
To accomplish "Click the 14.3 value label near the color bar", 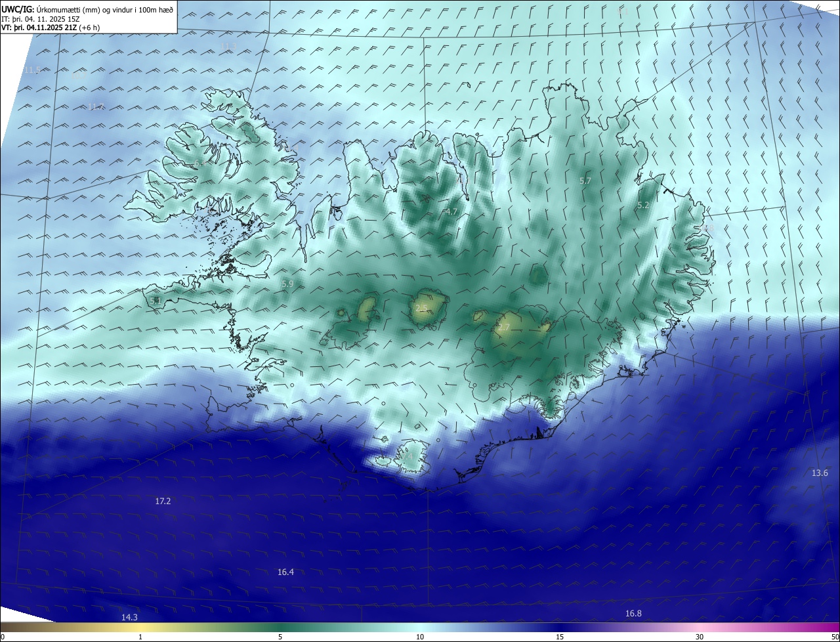I will [129, 618].
